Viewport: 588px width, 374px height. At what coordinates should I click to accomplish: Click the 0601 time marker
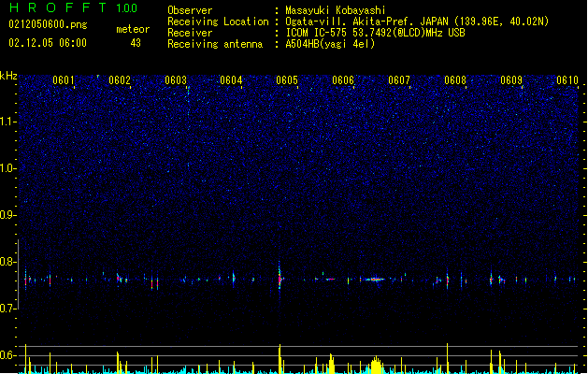[64, 80]
